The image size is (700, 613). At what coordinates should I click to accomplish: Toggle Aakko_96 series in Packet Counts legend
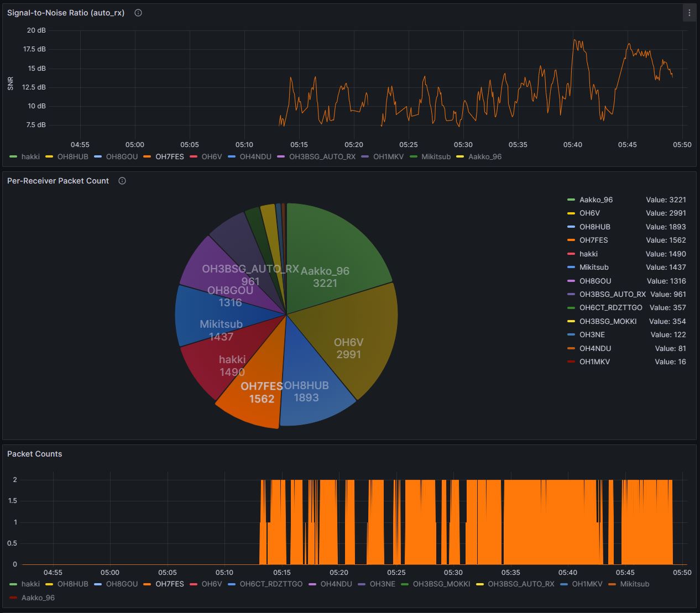(38, 598)
